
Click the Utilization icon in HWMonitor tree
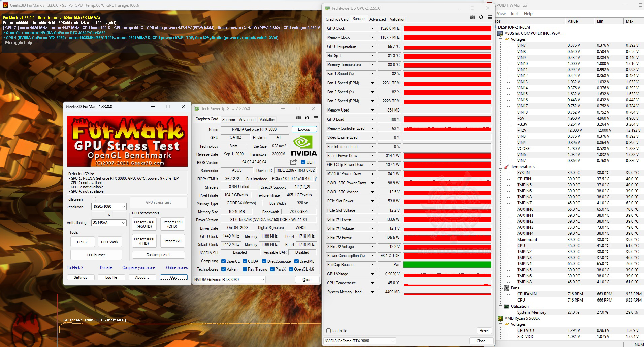click(506, 306)
